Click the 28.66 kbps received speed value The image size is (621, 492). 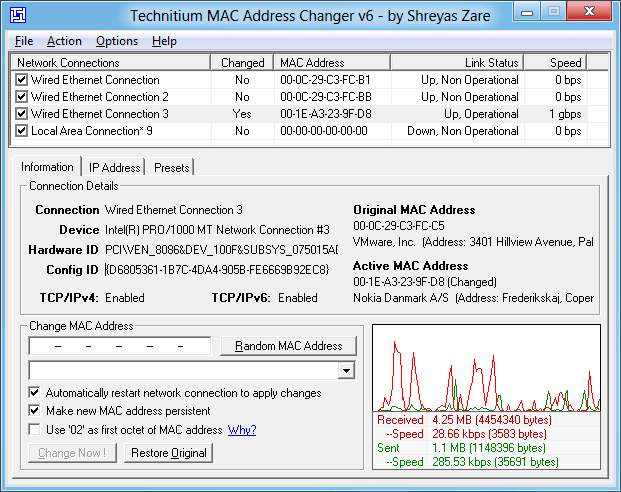coord(489,434)
